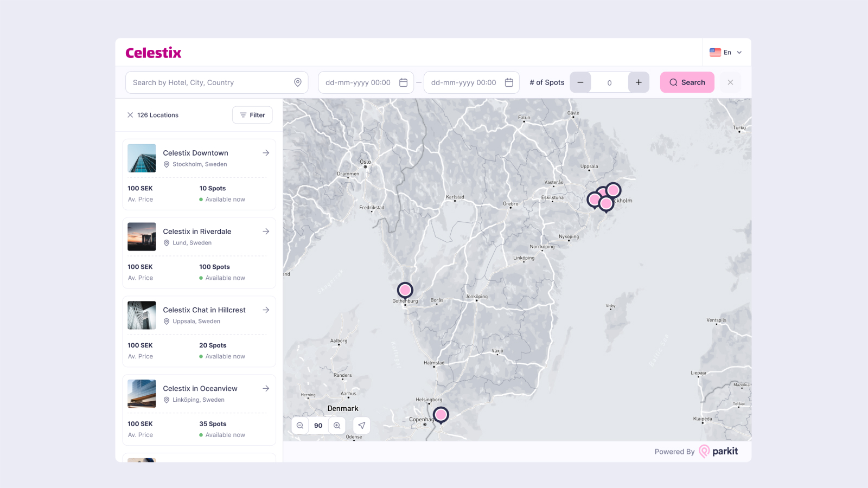Click the Celestix in Oceanview thumbnail

tap(142, 394)
